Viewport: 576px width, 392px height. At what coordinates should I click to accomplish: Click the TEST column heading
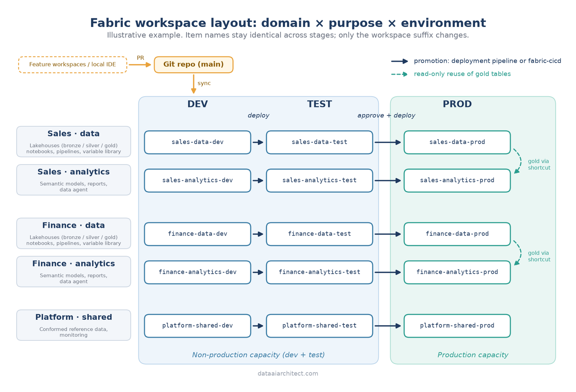[320, 104]
